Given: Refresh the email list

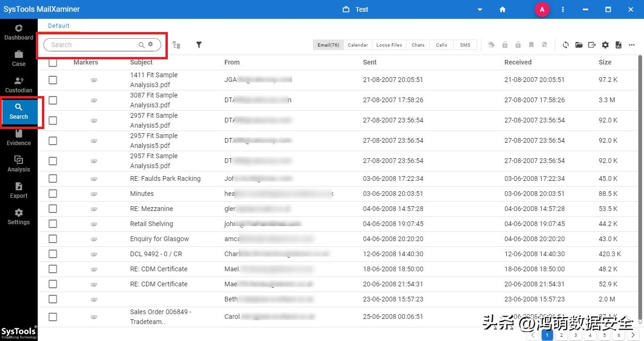Looking at the screenshot, I should [x=566, y=45].
